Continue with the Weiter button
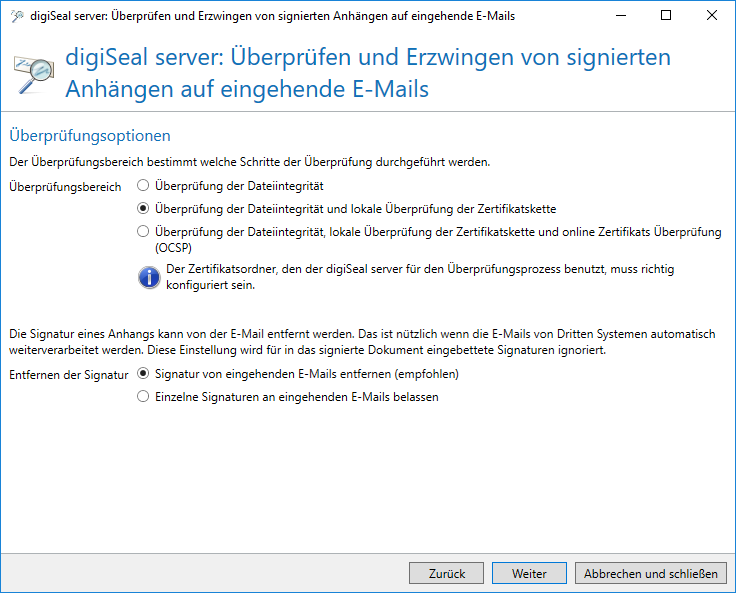The width and height of the screenshot is (736, 593). (x=529, y=573)
